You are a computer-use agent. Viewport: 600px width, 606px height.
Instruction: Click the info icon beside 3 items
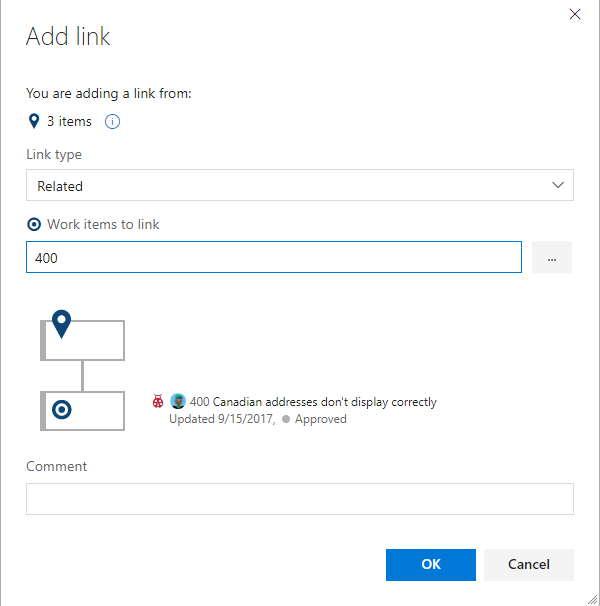112,122
